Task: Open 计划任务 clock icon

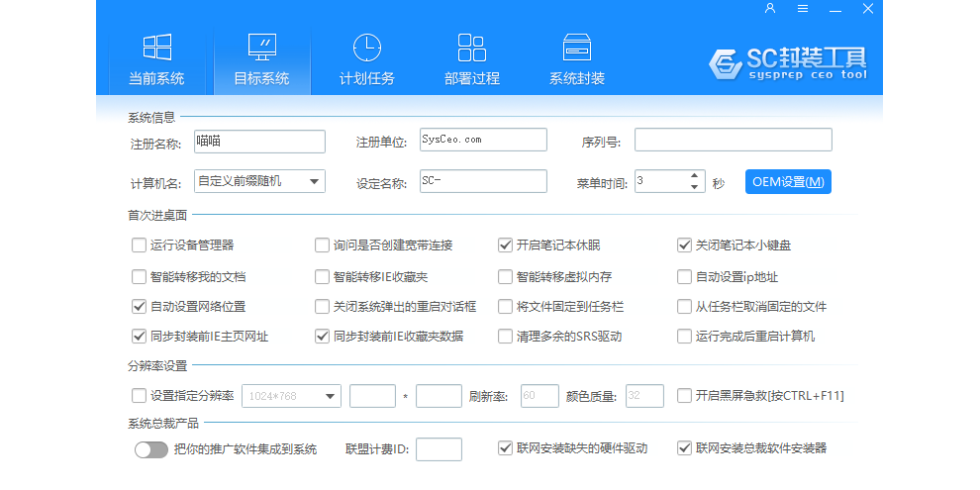Action: point(366,48)
